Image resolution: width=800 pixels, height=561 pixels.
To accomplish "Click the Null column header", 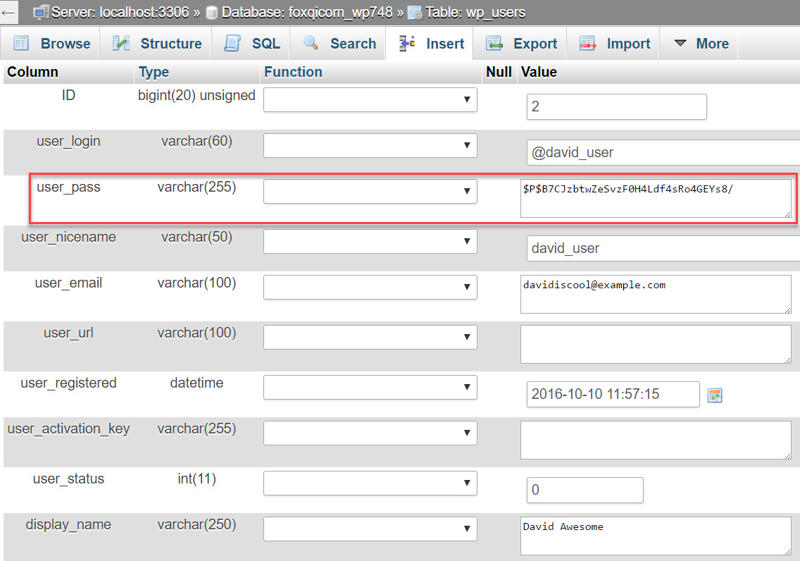I will click(x=498, y=72).
